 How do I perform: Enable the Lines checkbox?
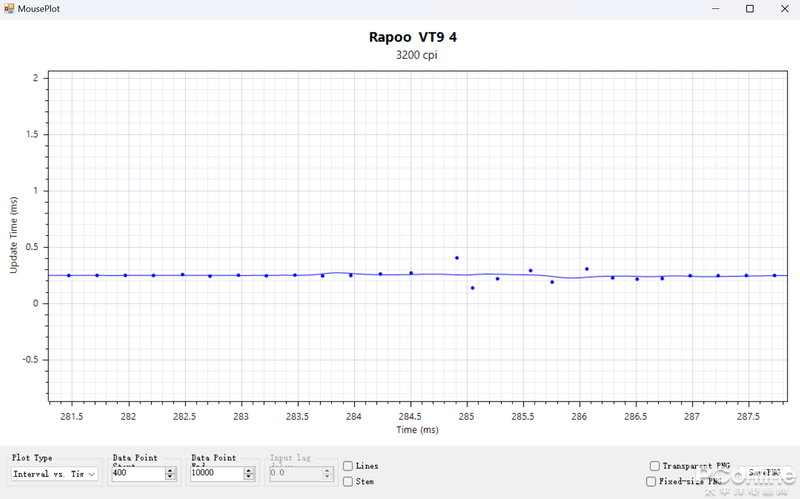pyautogui.click(x=347, y=466)
